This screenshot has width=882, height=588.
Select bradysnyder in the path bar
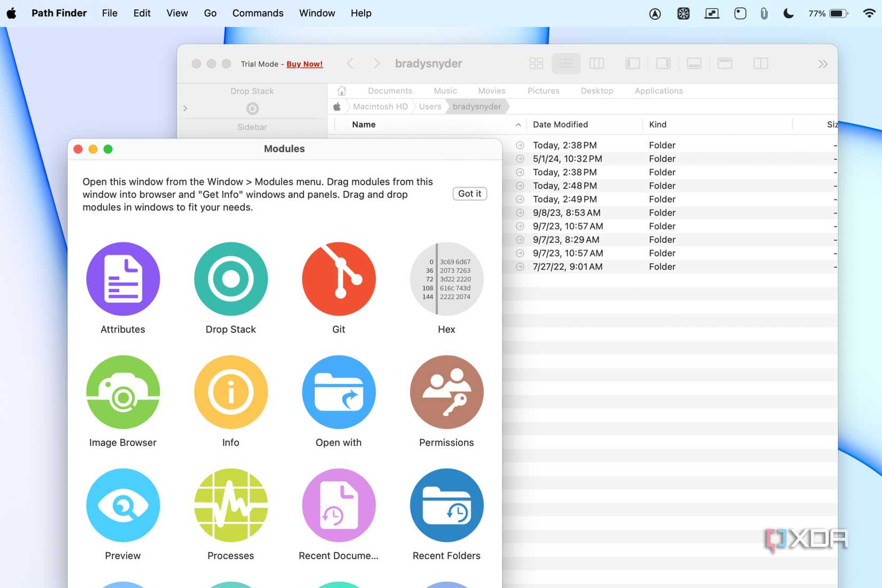coord(477,106)
